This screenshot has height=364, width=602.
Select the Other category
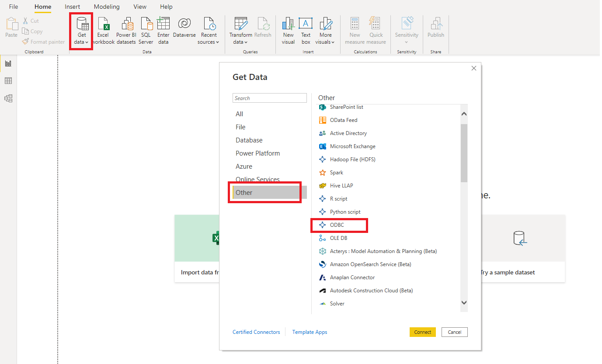point(270,192)
